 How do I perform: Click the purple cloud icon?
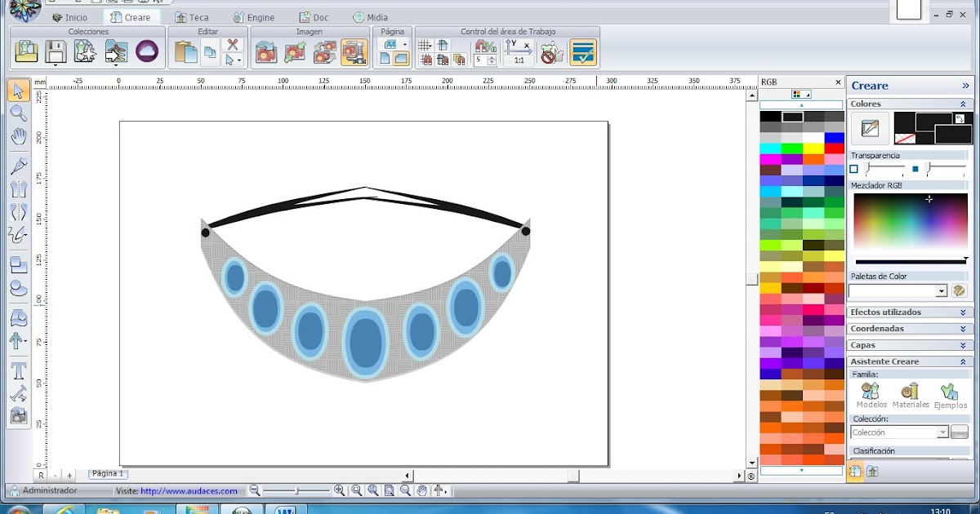(x=147, y=51)
